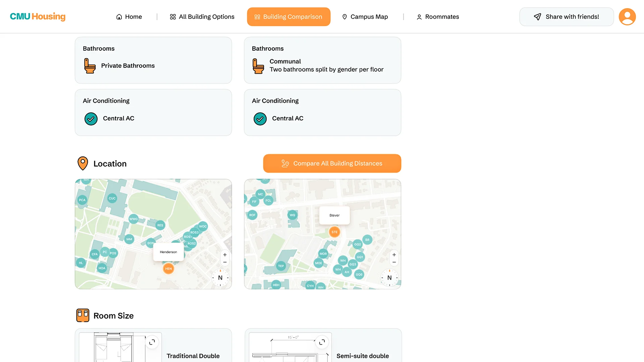Reset north using the Stever map compass
This screenshot has width=644, height=362.
click(389, 278)
